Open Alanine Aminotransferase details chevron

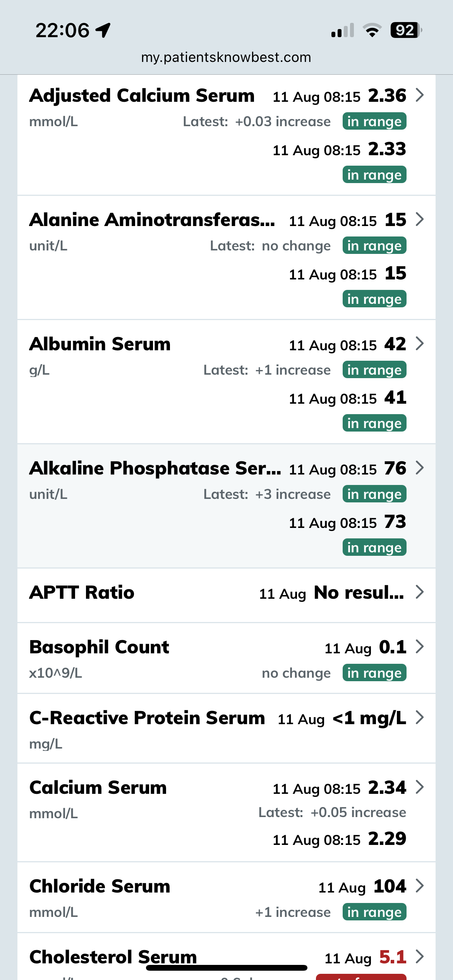click(x=420, y=219)
